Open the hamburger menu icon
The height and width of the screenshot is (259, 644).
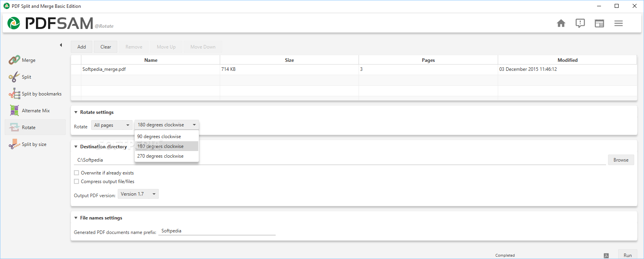(619, 23)
